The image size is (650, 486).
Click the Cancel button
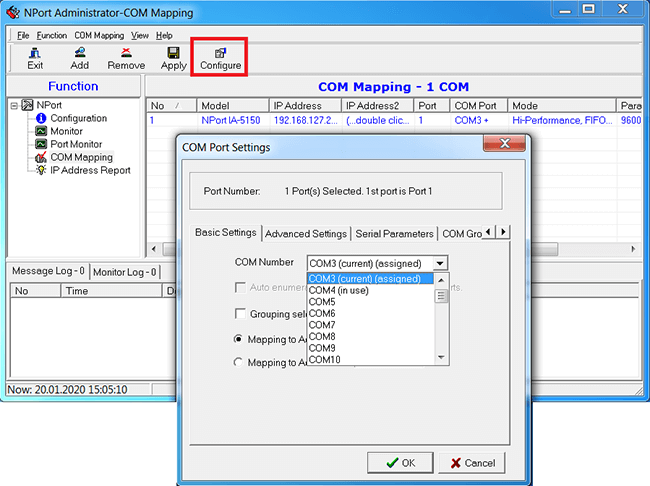click(x=472, y=463)
